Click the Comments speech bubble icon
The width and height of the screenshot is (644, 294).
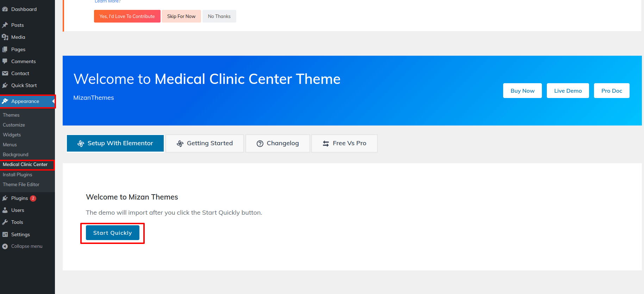(x=5, y=61)
